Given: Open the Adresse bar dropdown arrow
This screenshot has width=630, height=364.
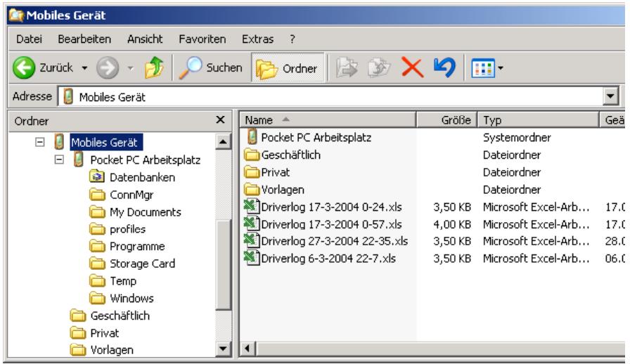Looking at the screenshot, I should tap(610, 96).
